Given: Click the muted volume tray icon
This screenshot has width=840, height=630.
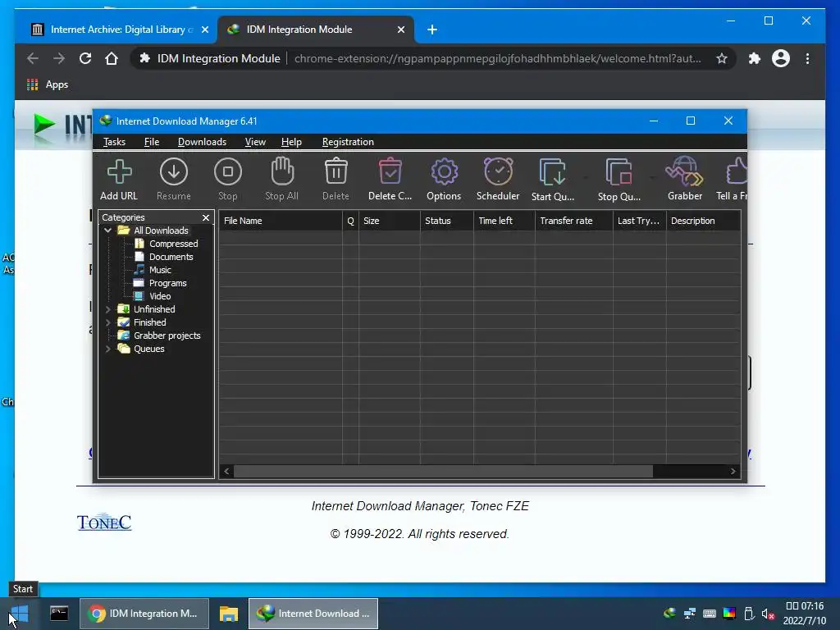Looking at the screenshot, I should 768,614.
